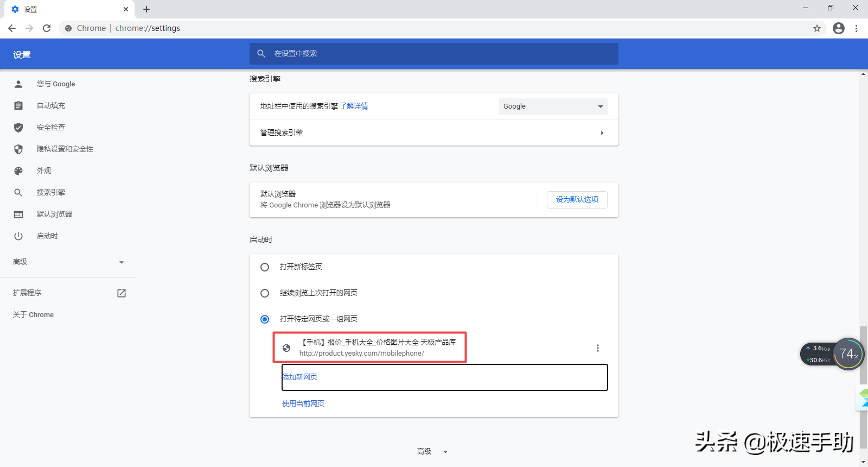868x467 pixels.
Task: Close the 设置 tab
Action: 126,9
